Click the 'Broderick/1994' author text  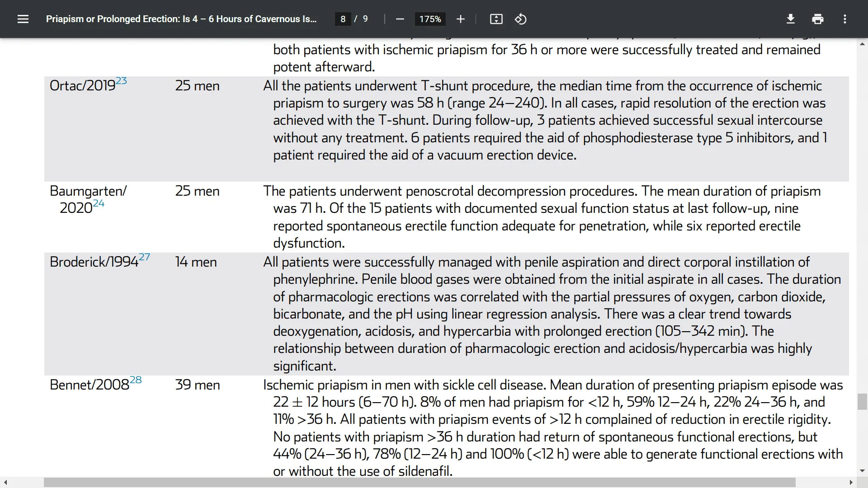tap(94, 262)
